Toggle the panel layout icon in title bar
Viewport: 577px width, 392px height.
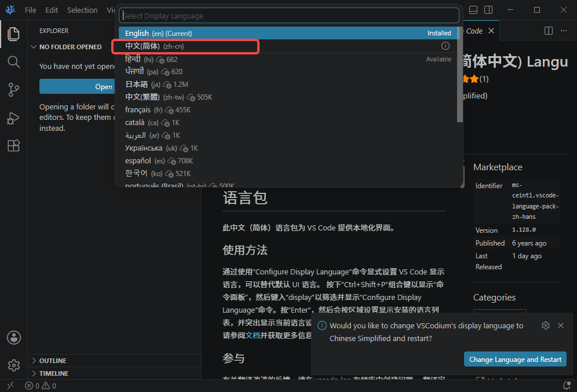pyautogui.click(x=473, y=10)
